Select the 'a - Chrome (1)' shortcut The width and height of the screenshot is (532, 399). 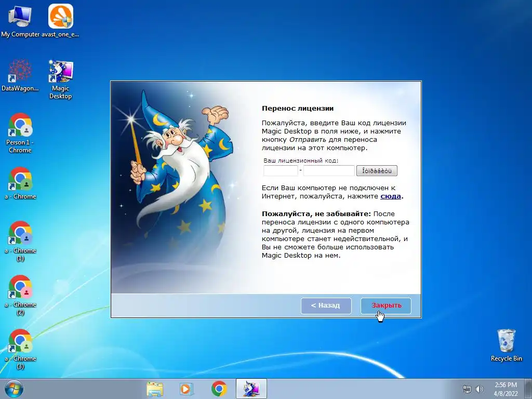pos(20,241)
